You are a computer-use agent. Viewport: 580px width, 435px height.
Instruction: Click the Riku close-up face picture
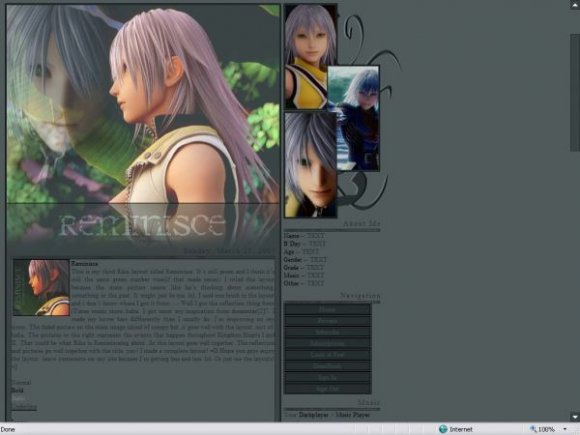point(310,165)
